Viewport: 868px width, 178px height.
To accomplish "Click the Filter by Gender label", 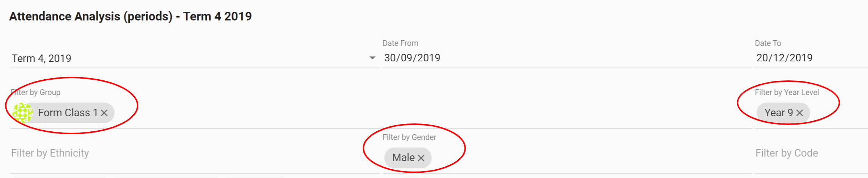I will click(x=409, y=137).
